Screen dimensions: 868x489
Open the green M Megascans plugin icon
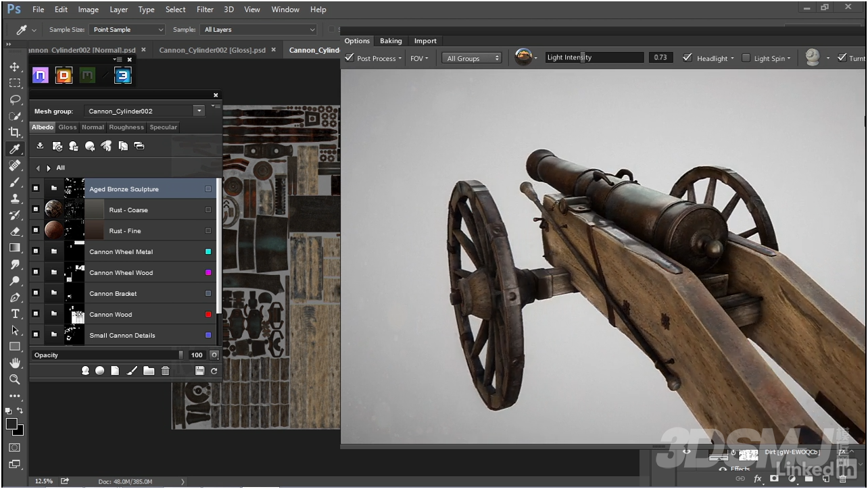[x=87, y=76]
